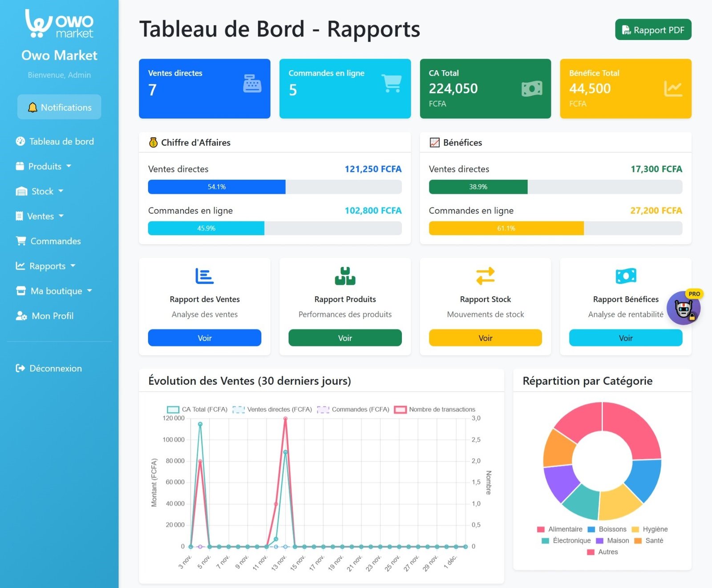
Task: Go to Tableau de bord in sidebar
Action: [55, 141]
